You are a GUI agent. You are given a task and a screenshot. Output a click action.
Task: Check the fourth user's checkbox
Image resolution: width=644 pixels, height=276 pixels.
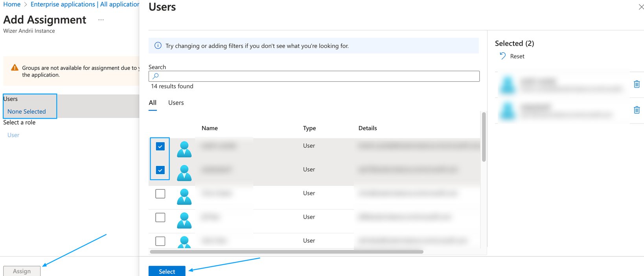[160, 217]
